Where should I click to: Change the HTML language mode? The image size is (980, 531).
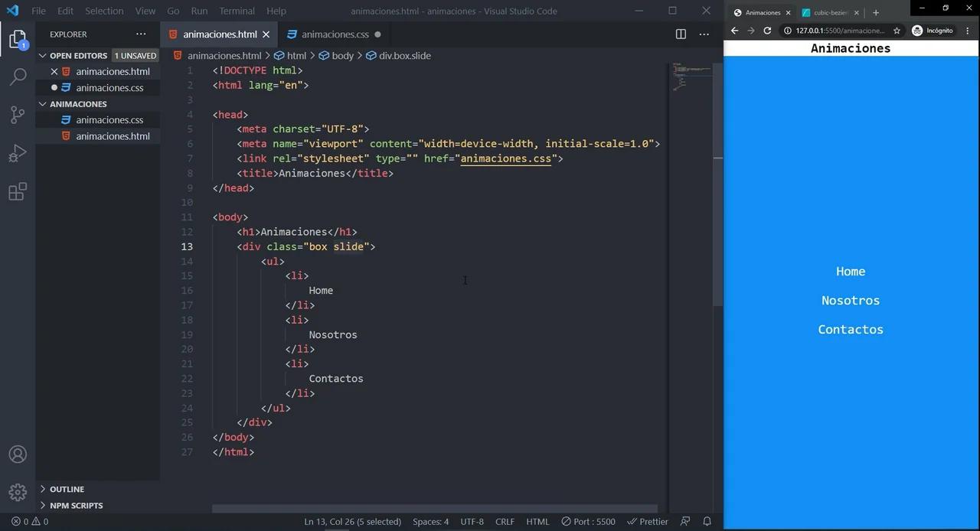[537, 522]
